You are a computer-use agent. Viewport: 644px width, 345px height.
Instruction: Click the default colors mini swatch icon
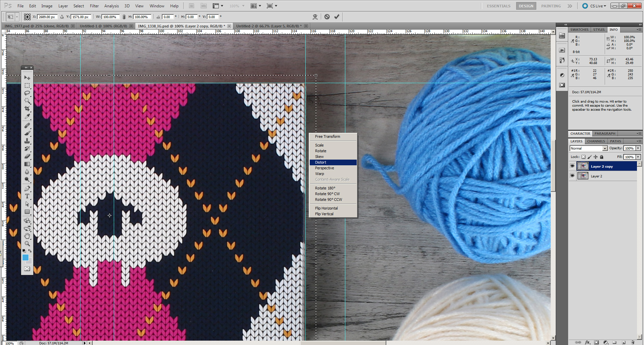[24, 251]
